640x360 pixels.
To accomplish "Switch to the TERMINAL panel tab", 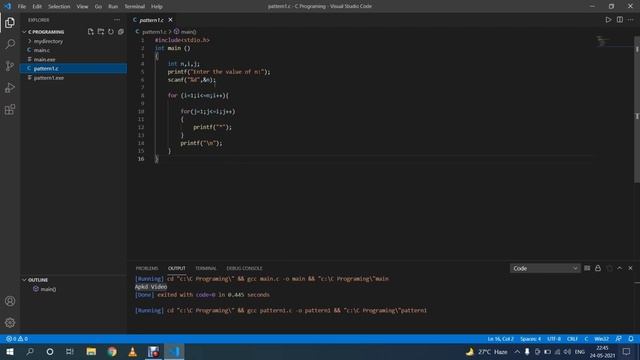I will [x=206, y=268].
